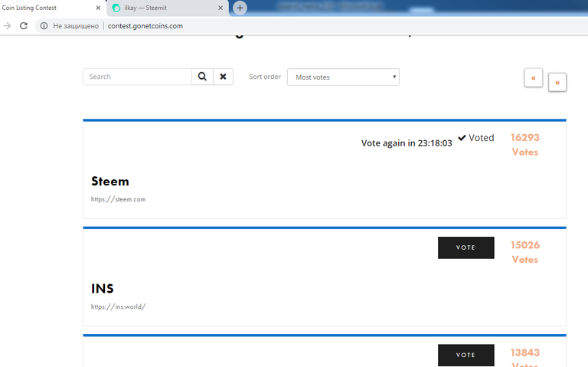
Task: Open the https://steem.com link
Action: click(x=118, y=199)
